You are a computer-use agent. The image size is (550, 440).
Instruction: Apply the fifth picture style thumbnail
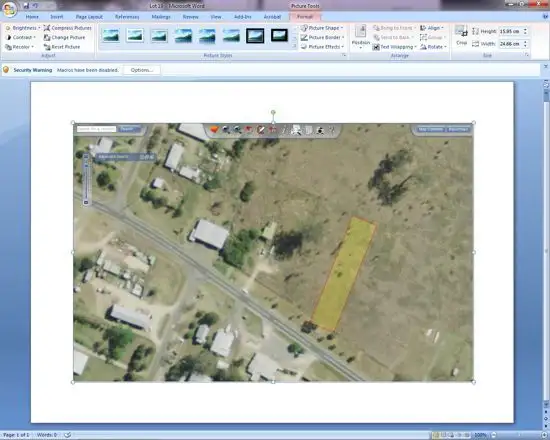[x=207, y=35]
